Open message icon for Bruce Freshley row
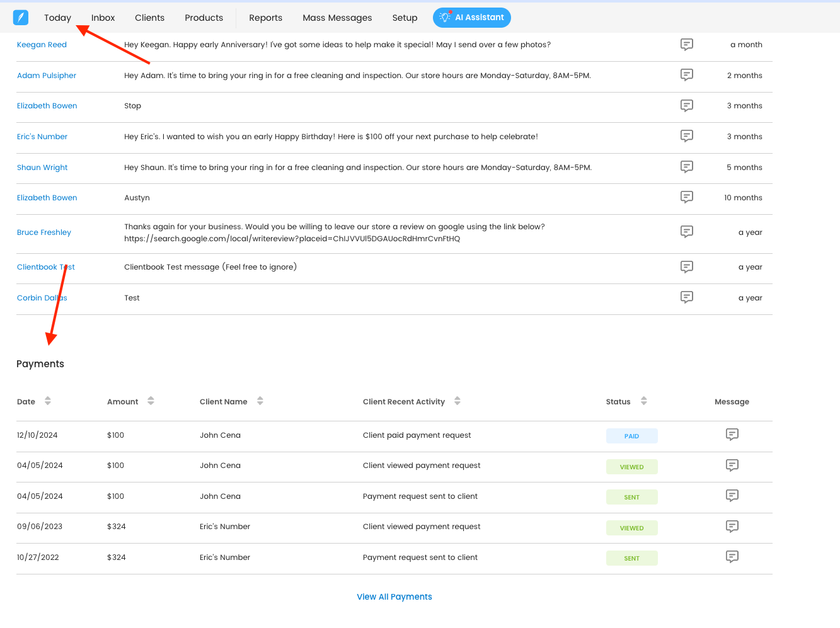This screenshot has height=628, width=840. pyautogui.click(x=687, y=232)
